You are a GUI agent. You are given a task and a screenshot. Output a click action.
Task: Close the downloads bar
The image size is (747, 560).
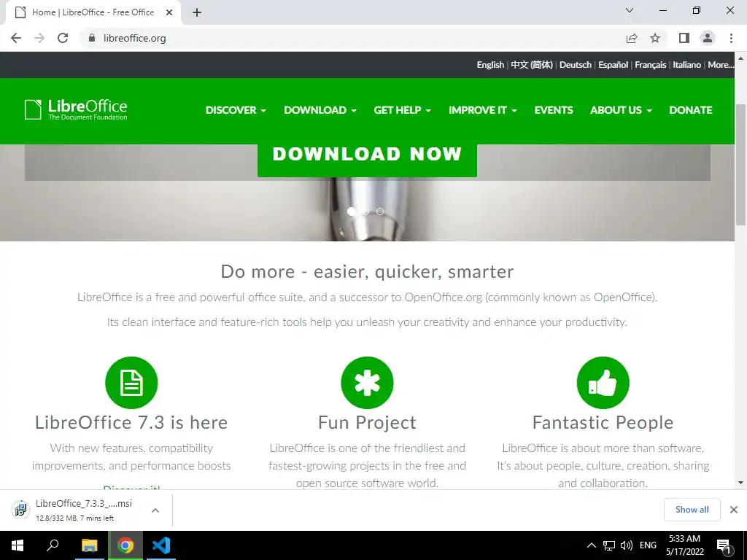pos(734,510)
